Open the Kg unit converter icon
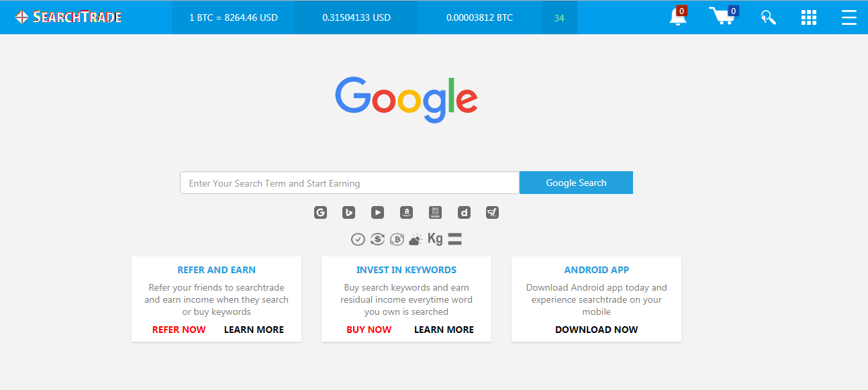The width and height of the screenshot is (868, 390). point(435,238)
